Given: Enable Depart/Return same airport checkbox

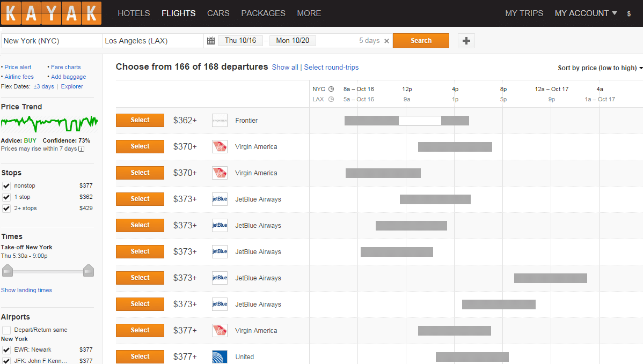Looking at the screenshot, I should (x=6, y=330).
